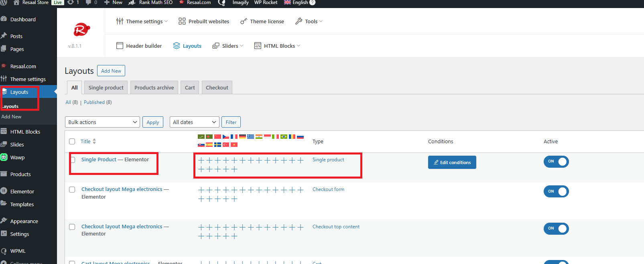This screenshot has height=264, width=644.
Task: Filter by All (8) layouts
Action: point(72,102)
